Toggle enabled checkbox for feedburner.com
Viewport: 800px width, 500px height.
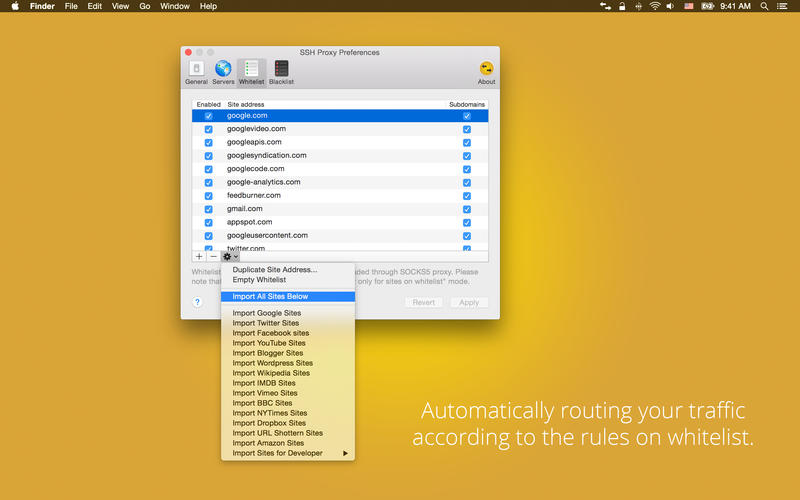[x=208, y=196]
